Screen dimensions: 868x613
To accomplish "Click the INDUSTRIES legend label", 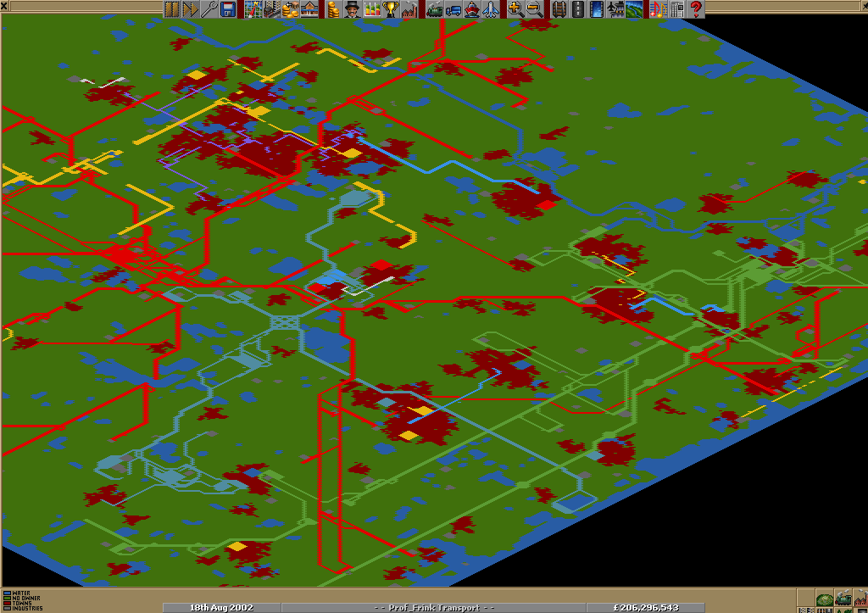I will [27, 609].
